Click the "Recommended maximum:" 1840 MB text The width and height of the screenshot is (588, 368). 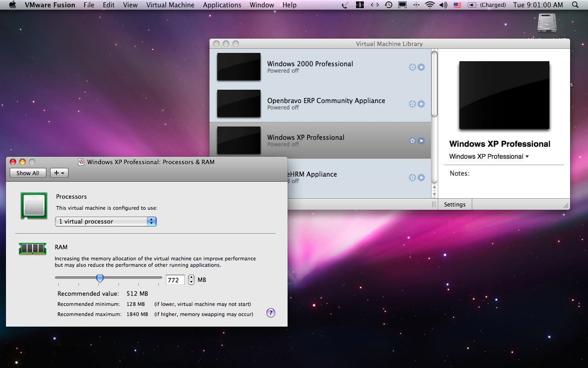103,314
